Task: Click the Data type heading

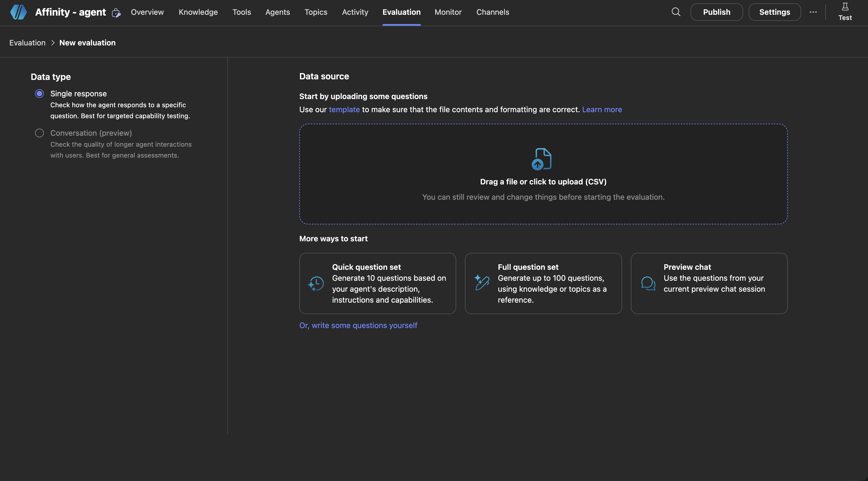Action: click(x=51, y=77)
